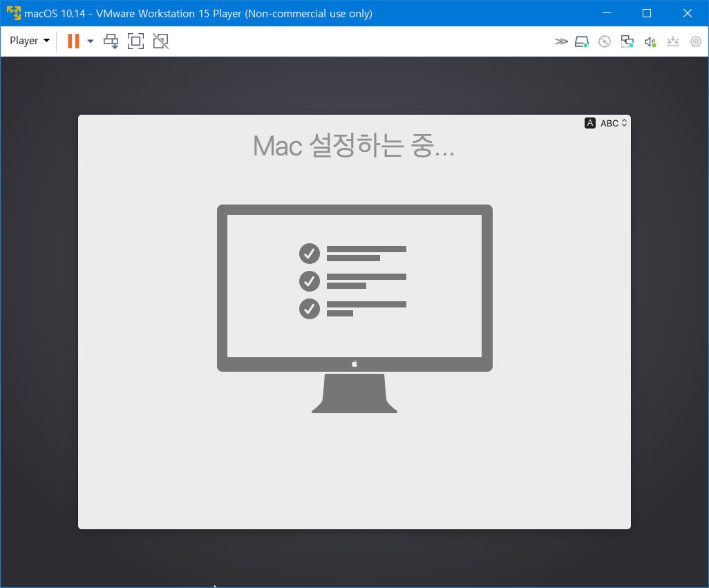Click the CD/DVD drive icon

pyautogui.click(x=605, y=41)
